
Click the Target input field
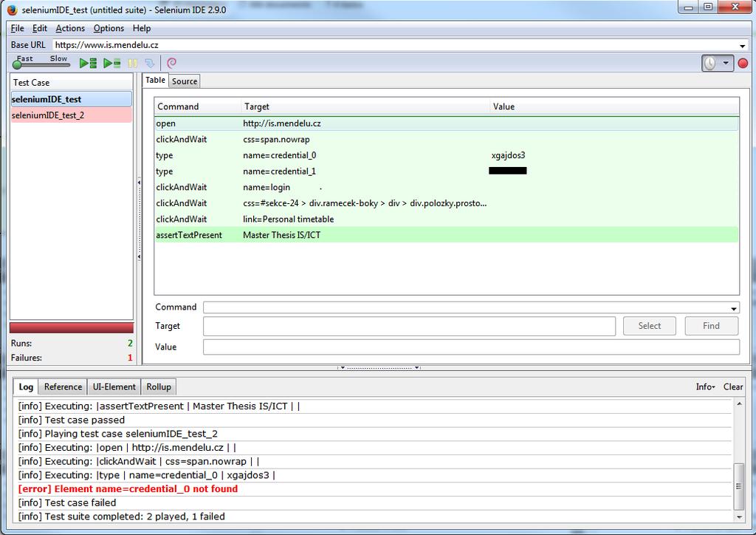[409, 326]
